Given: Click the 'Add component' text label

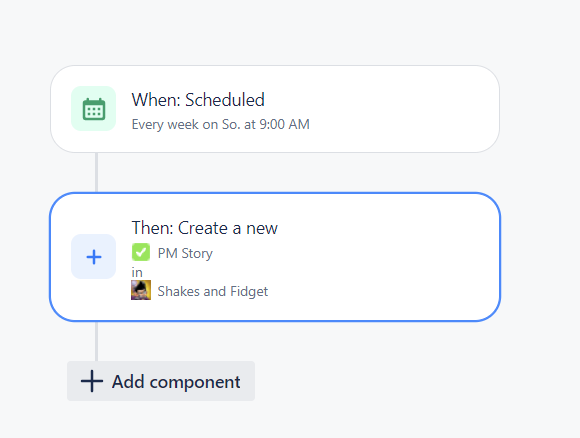Looking at the screenshot, I should tap(176, 381).
